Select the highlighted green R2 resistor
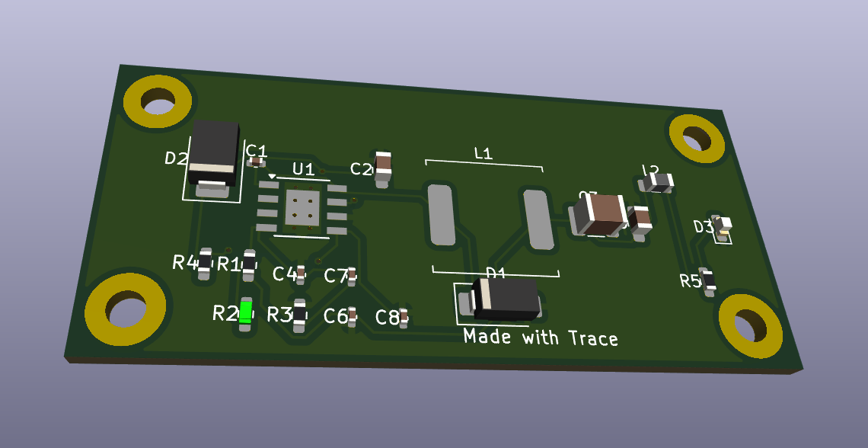 [247, 312]
